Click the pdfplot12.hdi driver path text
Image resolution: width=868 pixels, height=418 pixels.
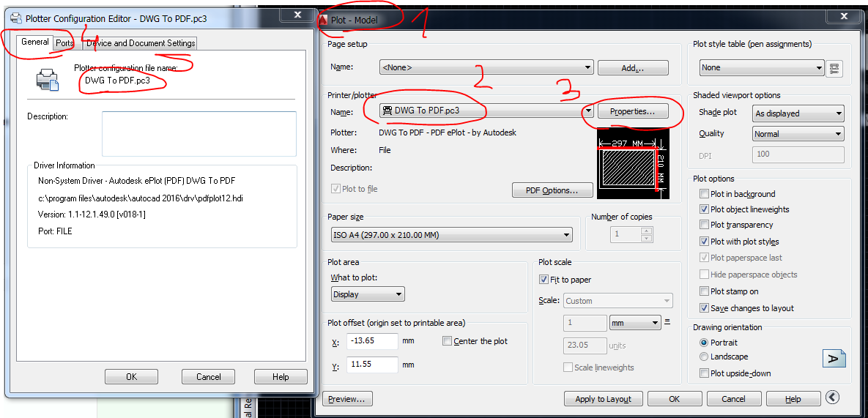pos(141,198)
